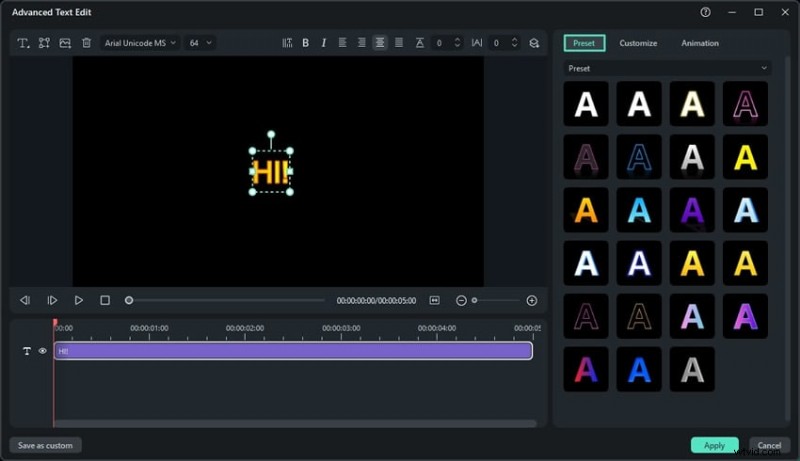Zoom in timeline with plus icon

(x=532, y=300)
